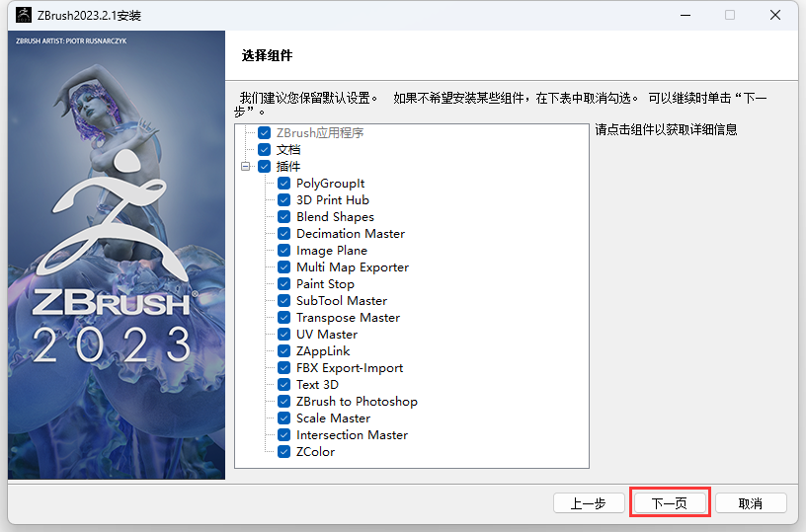Select the PolyGroupIt label
Screen dimensions: 806x532
(331, 184)
